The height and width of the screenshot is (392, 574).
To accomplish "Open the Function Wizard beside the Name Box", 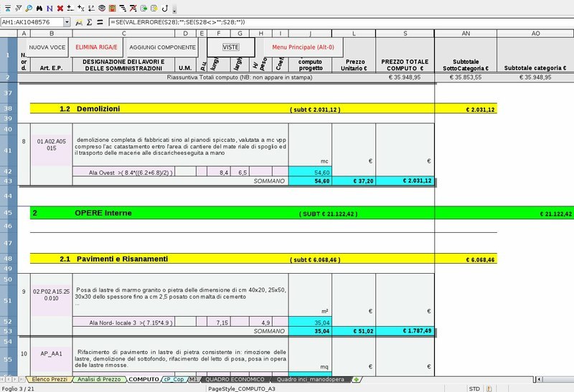I will pyautogui.click(x=79, y=22).
